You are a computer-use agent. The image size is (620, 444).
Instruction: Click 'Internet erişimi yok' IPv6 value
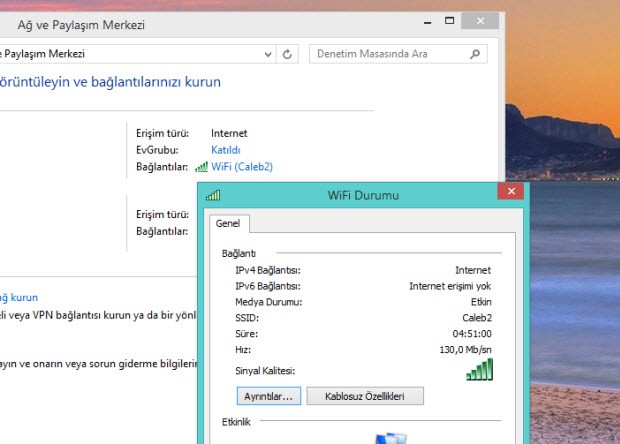(450, 286)
